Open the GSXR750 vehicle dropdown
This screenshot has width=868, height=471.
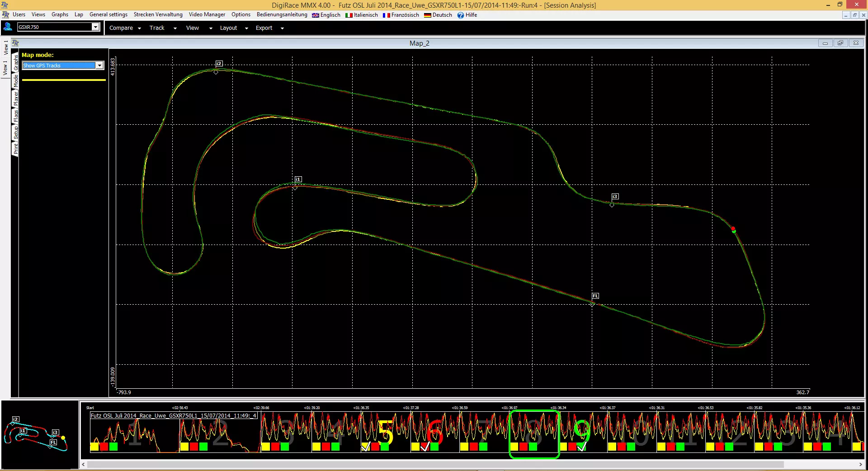pos(95,27)
